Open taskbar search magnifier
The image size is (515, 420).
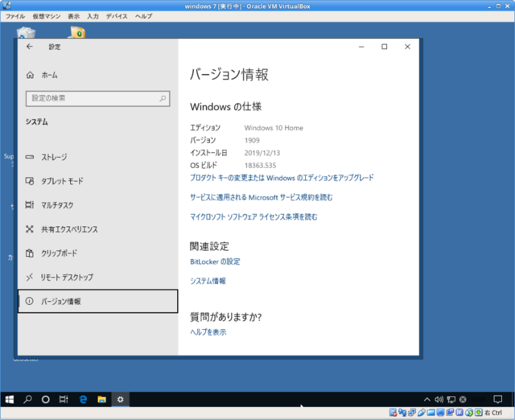27,399
